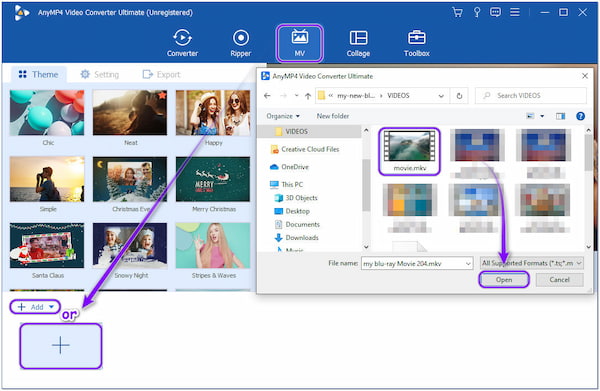
Task: Choose the Neat theme thumbnail
Action: 130,112
